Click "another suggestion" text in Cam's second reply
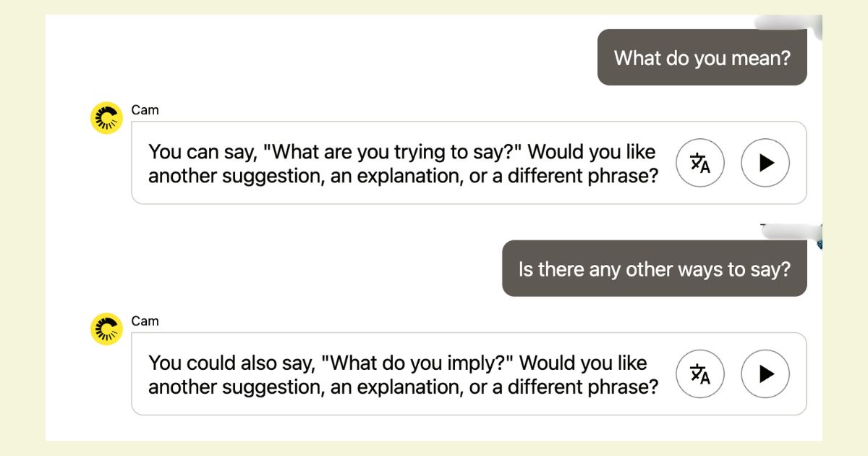The height and width of the screenshot is (456, 868). tap(235, 387)
